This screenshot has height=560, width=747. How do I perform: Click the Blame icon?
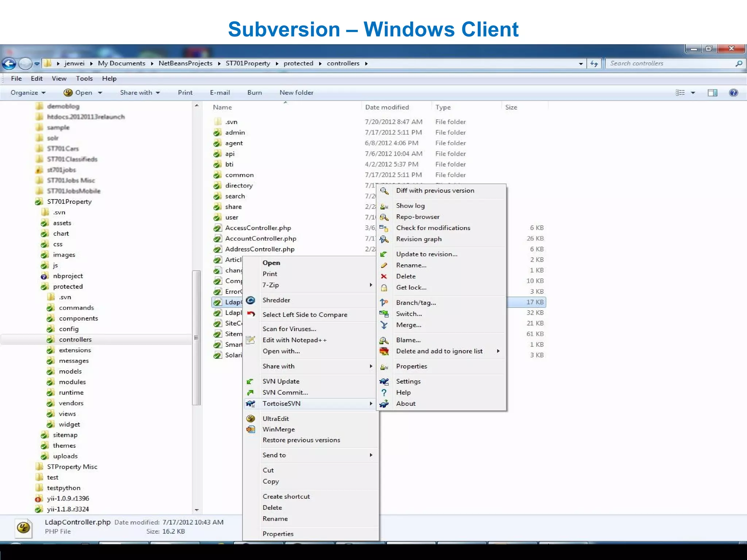coord(384,340)
